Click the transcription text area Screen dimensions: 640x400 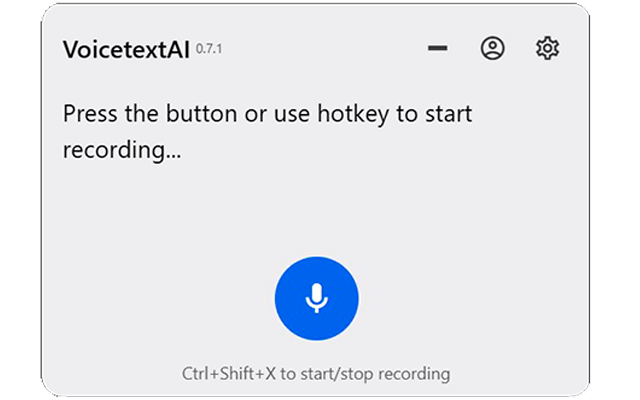(267, 132)
